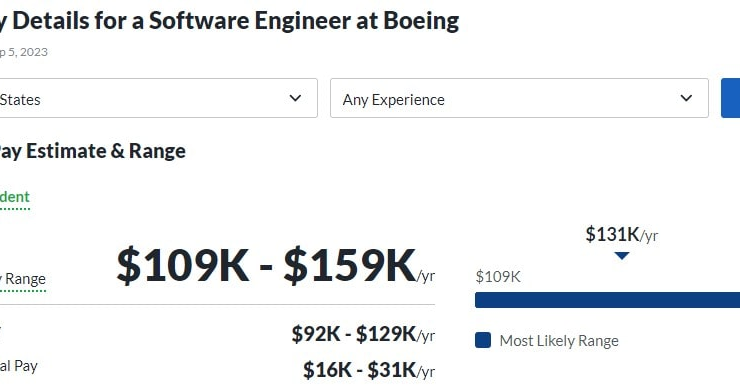Click the green dotted-underlined confidence label
740x391 pixels.
click(x=15, y=197)
